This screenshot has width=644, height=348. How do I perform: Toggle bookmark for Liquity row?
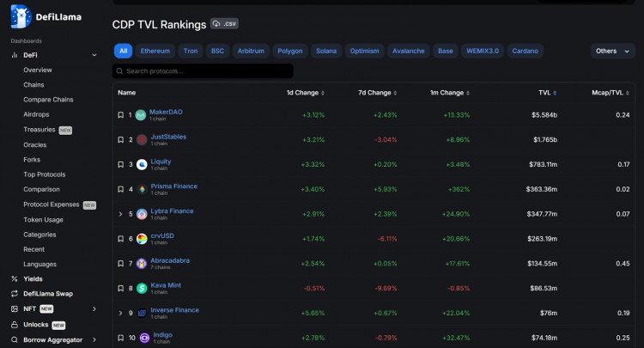point(121,164)
